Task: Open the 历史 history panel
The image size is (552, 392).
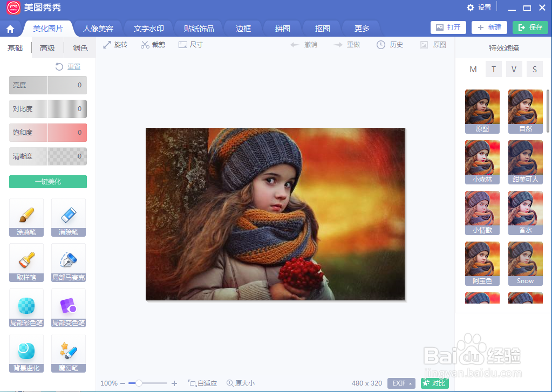Action: (390, 44)
